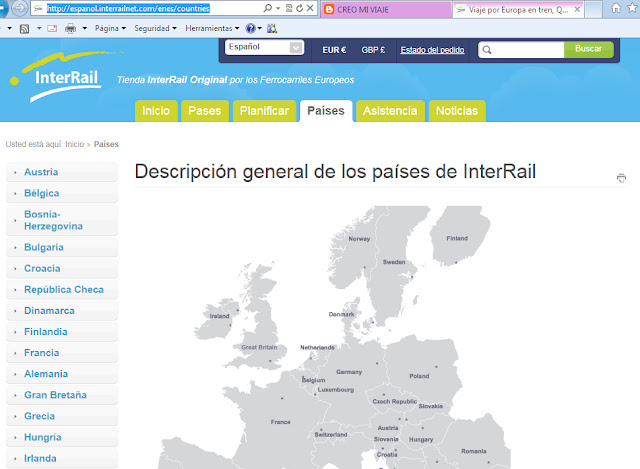Click the green Buscar button
This screenshot has width=640, height=469.
(x=589, y=49)
